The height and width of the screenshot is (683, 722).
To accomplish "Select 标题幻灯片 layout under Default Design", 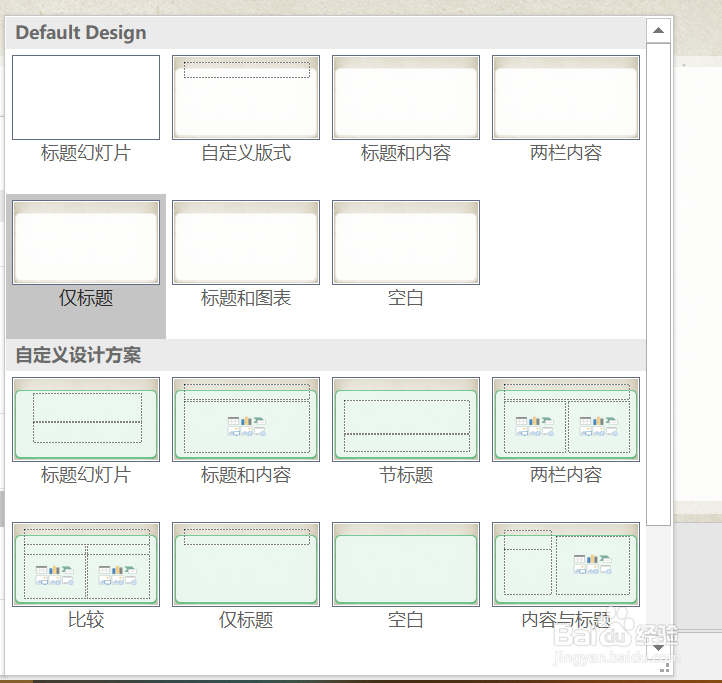I will (86, 98).
